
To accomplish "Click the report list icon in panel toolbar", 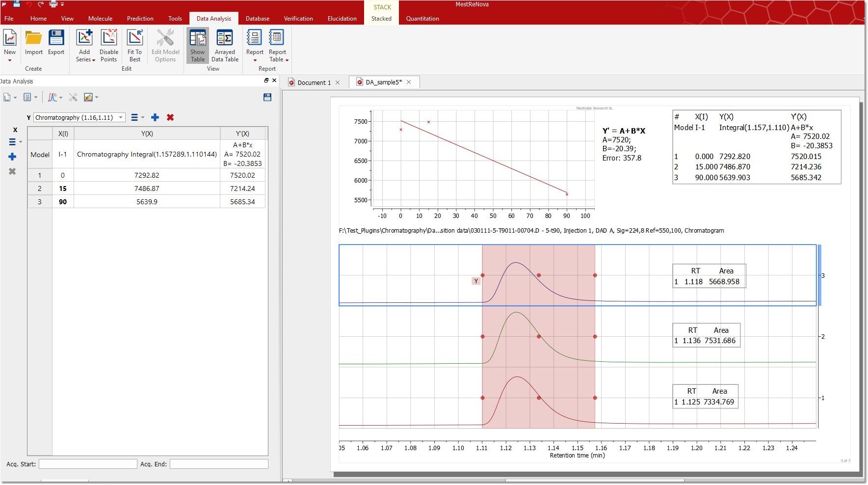I will [x=27, y=97].
